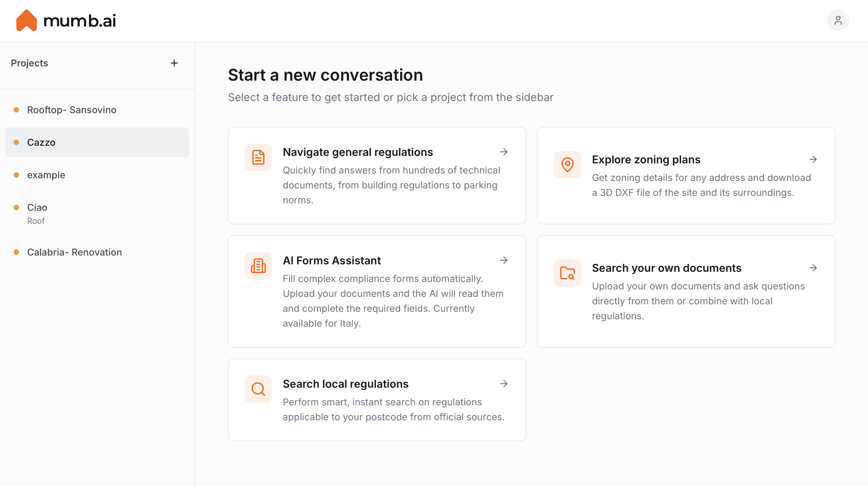This screenshot has height=486, width=868.
Task: Click arrow on Search local regulations card
Action: [504, 384]
